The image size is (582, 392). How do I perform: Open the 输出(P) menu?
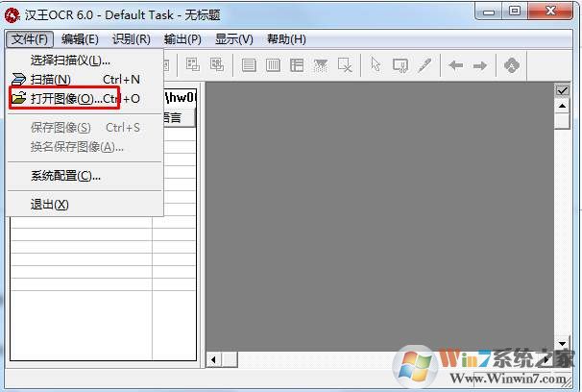click(x=182, y=39)
